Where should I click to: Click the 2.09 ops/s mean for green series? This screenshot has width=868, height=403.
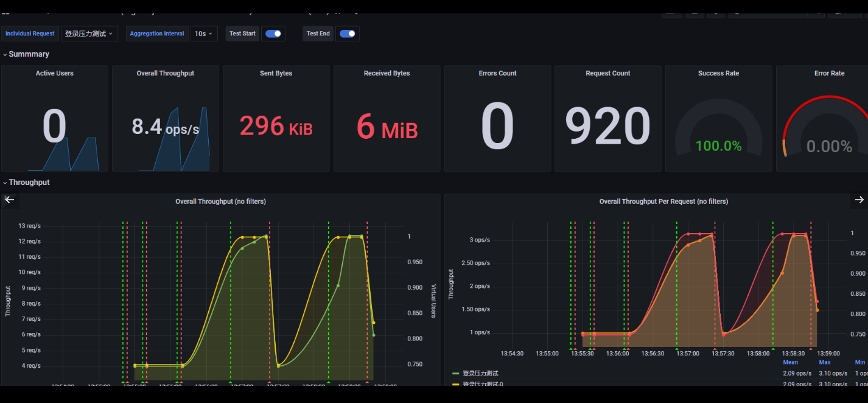(x=797, y=373)
